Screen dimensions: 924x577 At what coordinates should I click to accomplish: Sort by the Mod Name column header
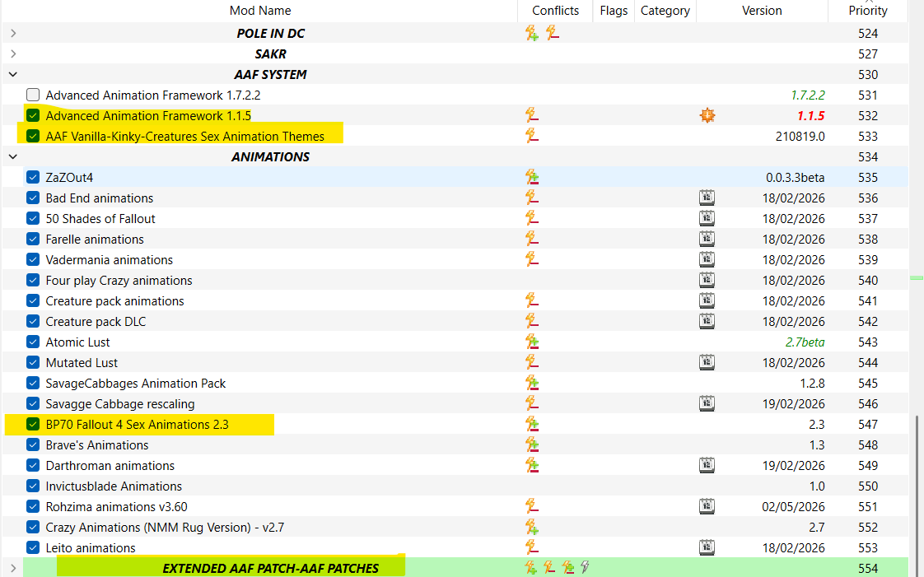(260, 11)
